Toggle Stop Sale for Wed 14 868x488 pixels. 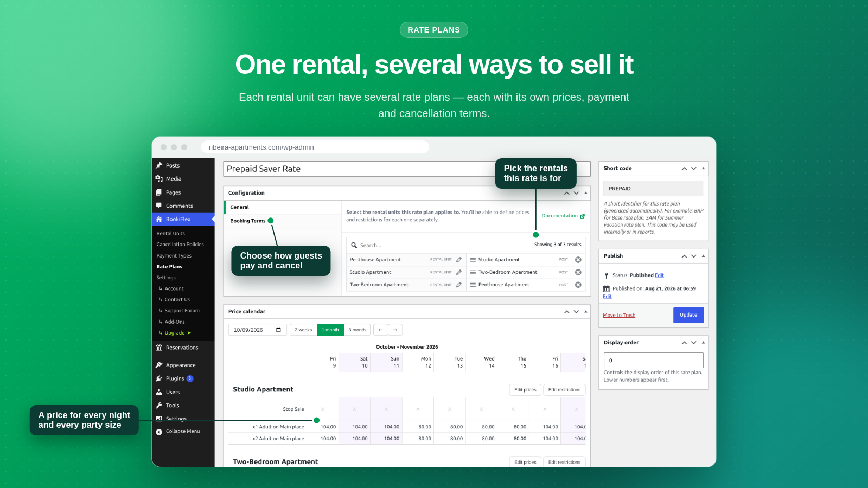pos(481,409)
